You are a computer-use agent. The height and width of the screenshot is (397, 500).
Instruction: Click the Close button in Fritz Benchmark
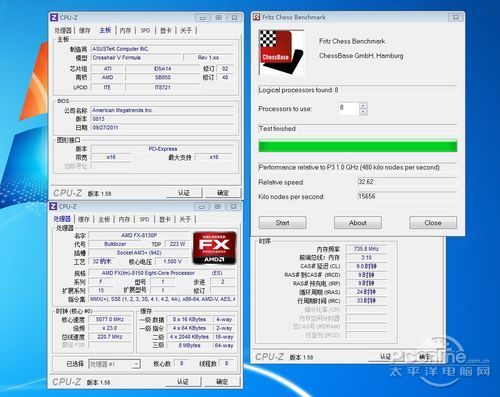[x=433, y=223]
